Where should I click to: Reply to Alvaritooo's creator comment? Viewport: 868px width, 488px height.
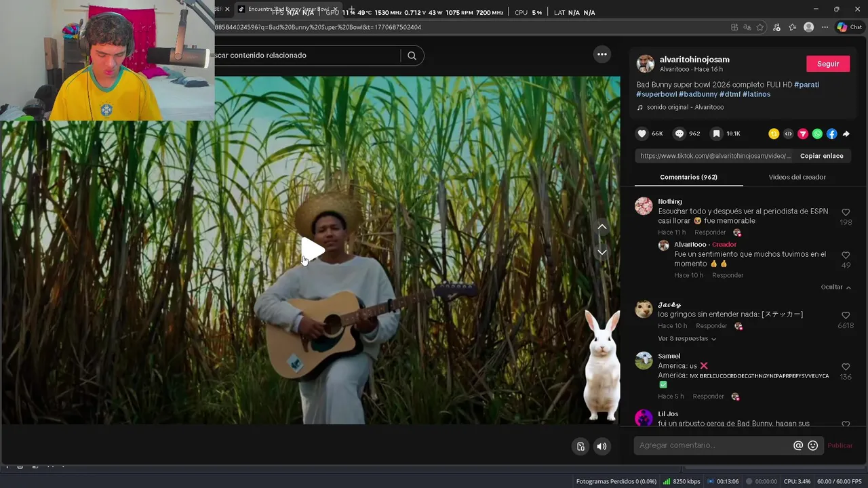[728, 275]
